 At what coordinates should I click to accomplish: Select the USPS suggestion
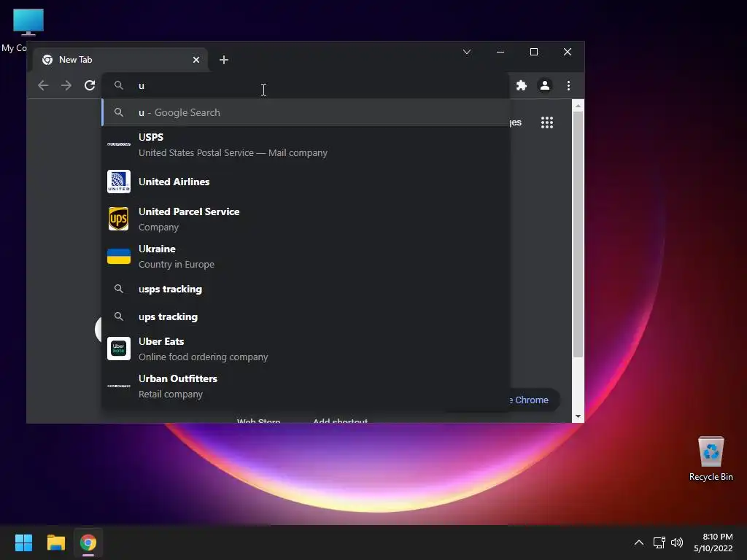pos(306,144)
